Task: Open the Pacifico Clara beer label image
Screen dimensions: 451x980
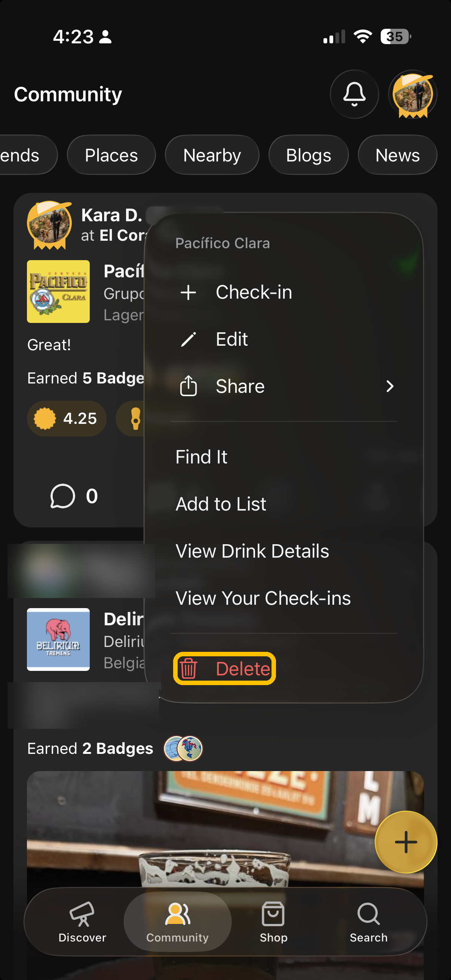Action: [x=58, y=292]
